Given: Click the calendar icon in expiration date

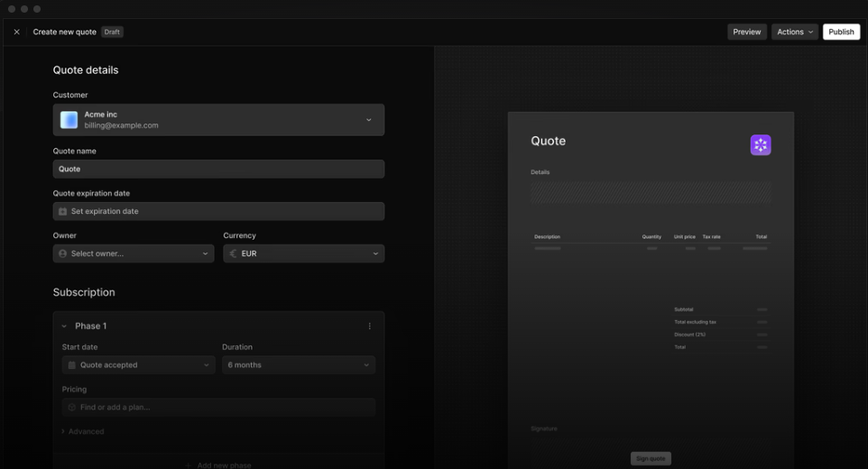Looking at the screenshot, I should tap(62, 211).
